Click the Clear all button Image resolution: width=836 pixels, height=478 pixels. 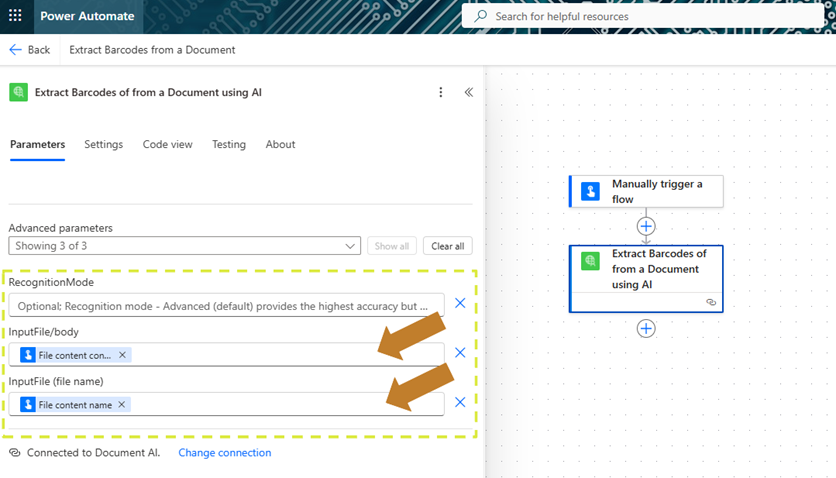[x=448, y=246]
